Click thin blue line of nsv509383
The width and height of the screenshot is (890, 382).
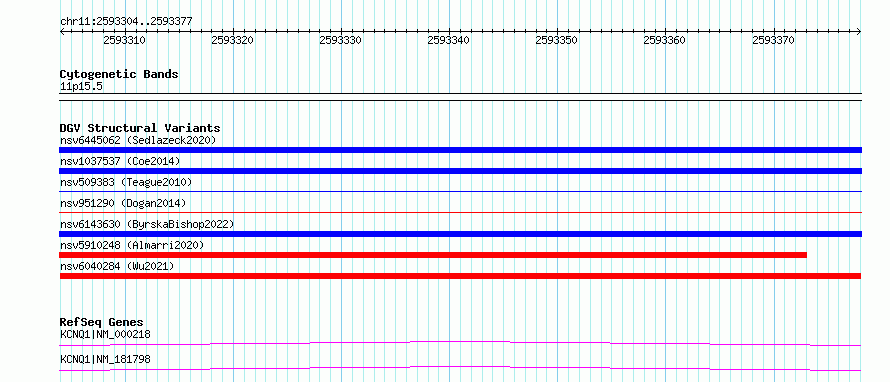click(x=460, y=192)
